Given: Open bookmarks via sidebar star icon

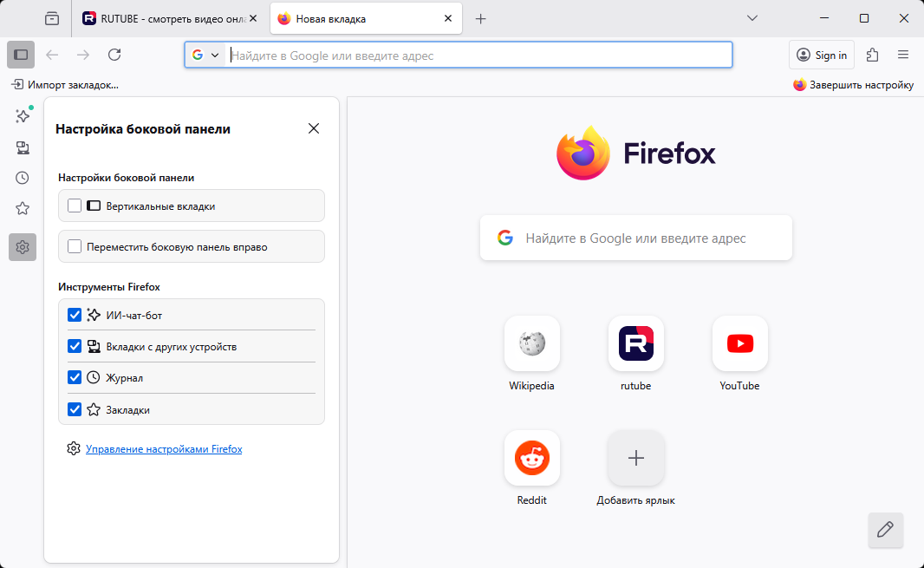Looking at the screenshot, I should click(x=23, y=208).
